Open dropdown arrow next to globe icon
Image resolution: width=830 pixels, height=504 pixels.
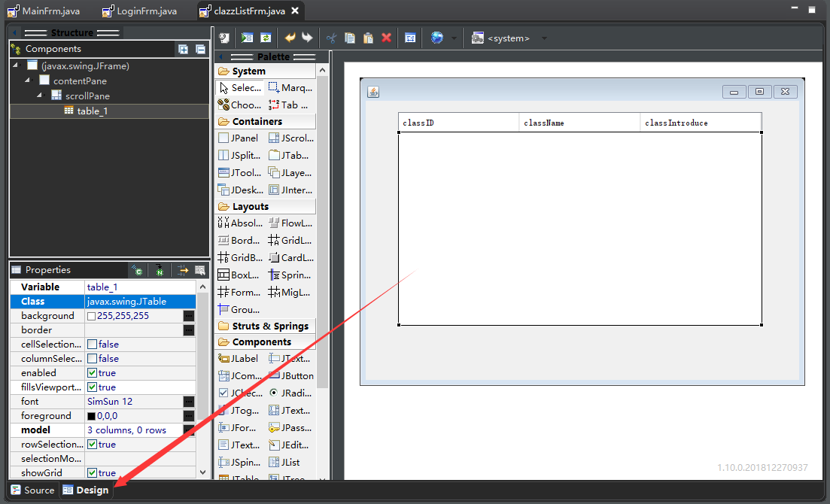tap(454, 38)
